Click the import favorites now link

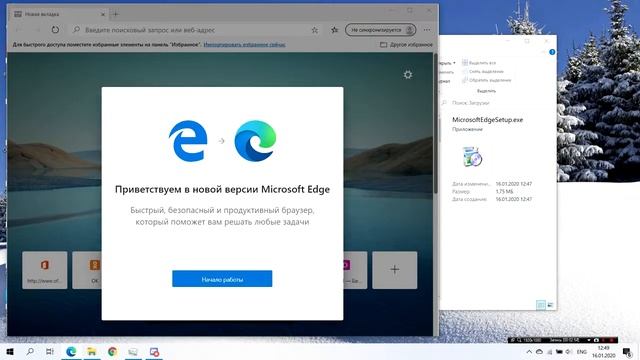(244, 44)
